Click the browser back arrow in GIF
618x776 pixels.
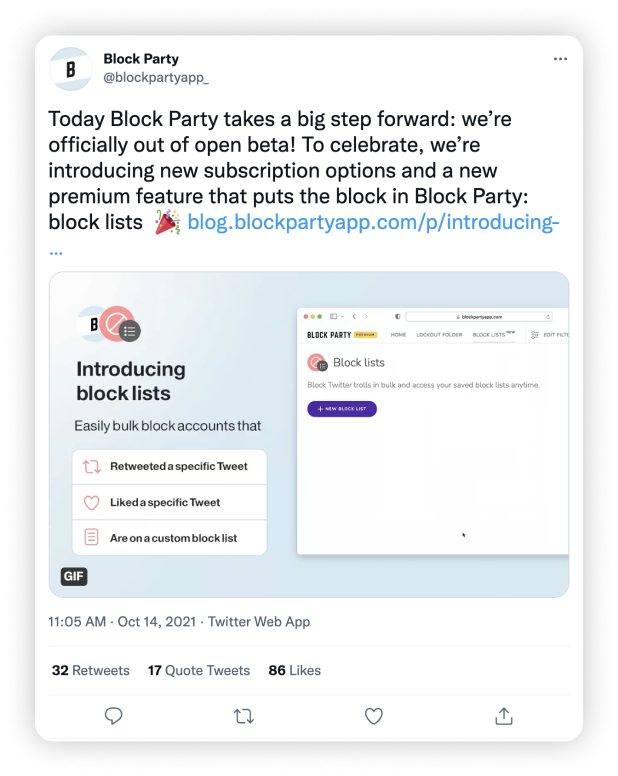tap(354, 316)
